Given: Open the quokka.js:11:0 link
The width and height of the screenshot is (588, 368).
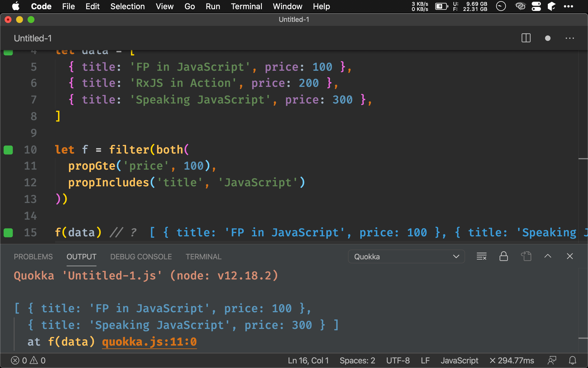Looking at the screenshot, I should tap(149, 342).
